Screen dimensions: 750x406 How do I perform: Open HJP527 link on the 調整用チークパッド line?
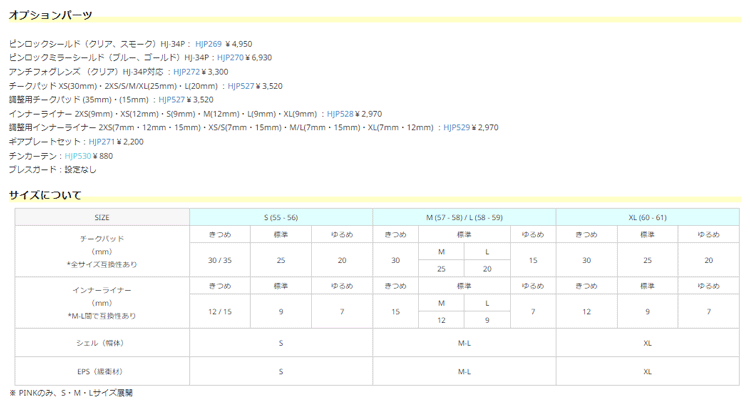pos(171,100)
